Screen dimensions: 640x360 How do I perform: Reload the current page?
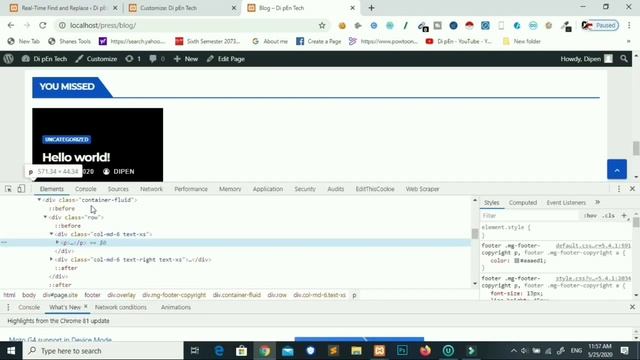tap(43, 25)
